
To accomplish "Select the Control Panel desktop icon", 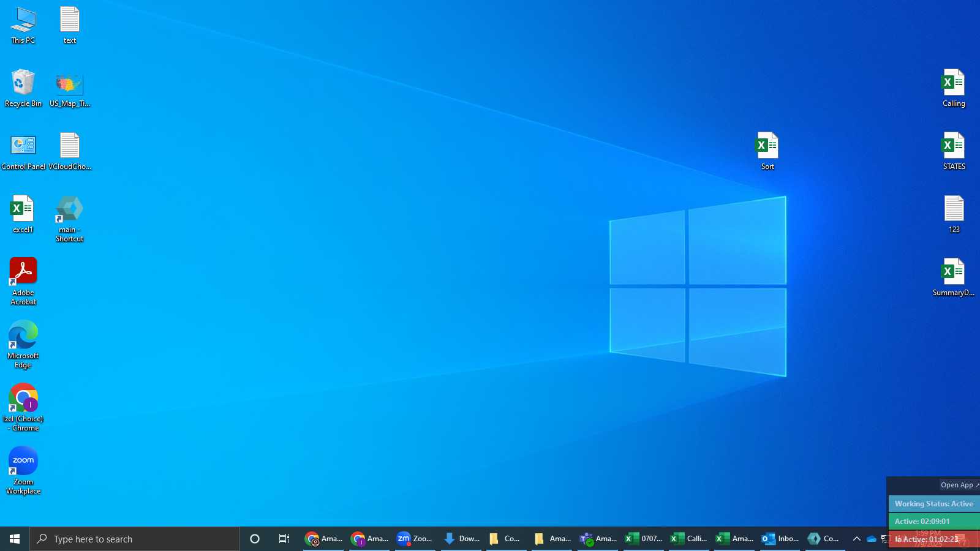I will tap(23, 152).
